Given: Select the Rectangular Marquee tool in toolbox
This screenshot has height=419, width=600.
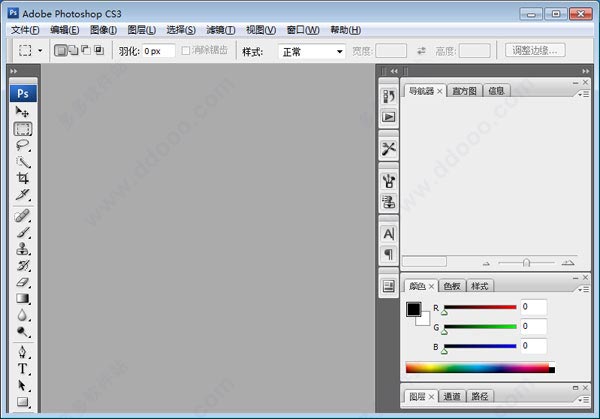Looking at the screenshot, I should [23, 129].
